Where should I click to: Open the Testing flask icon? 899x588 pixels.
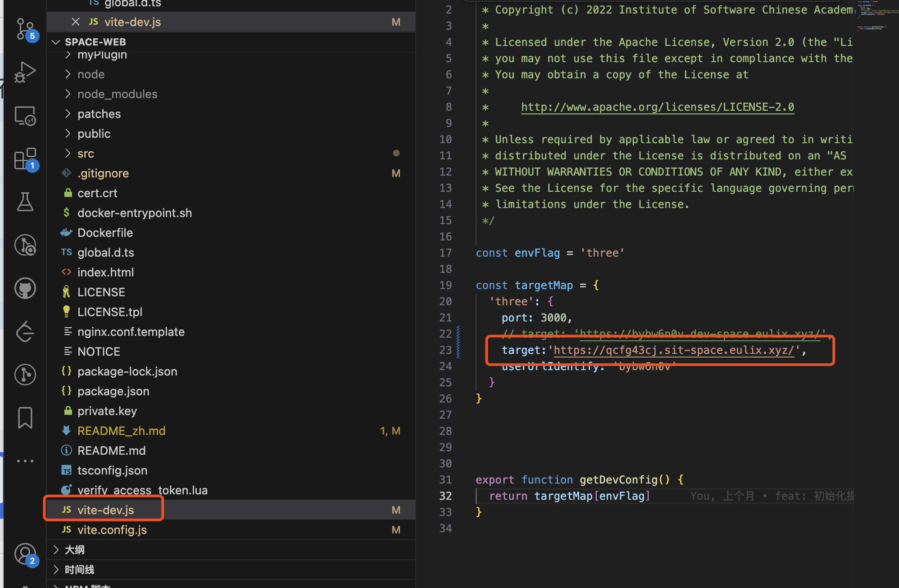tap(25, 202)
